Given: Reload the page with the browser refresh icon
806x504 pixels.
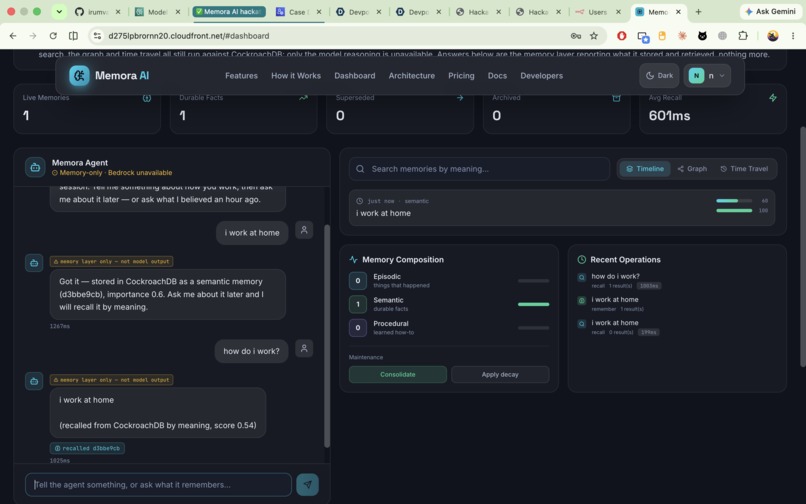Looking at the screenshot, I should coord(53,35).
